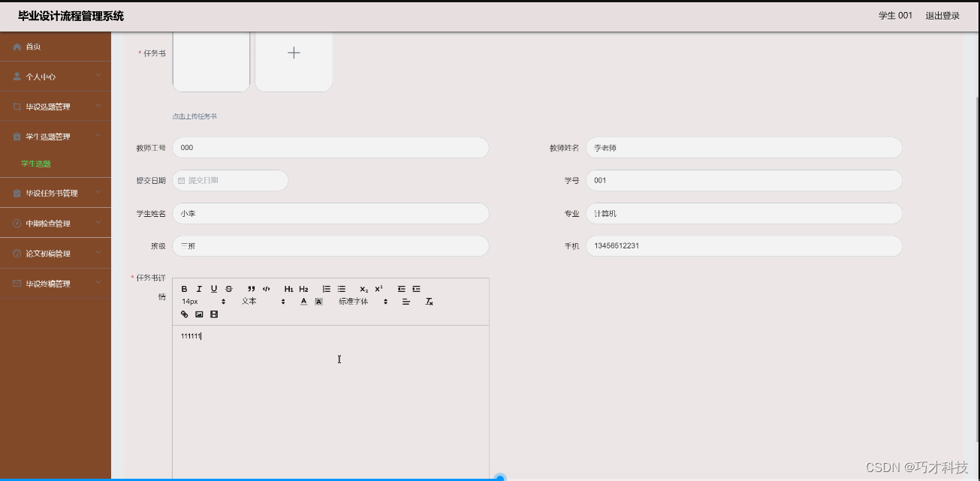This screenshot has width=980, height=481.
Task: Click the 点击上传任务书 upload link
Action: [194, 116]
